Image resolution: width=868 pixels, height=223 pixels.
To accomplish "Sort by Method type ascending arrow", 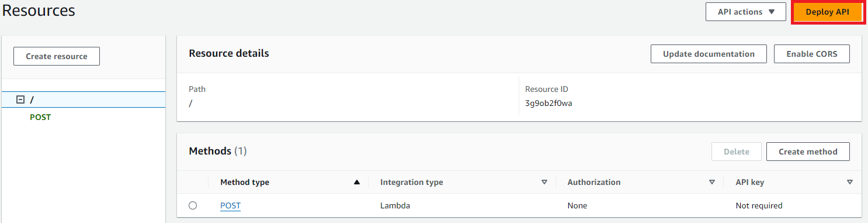I will click(357, 182).
